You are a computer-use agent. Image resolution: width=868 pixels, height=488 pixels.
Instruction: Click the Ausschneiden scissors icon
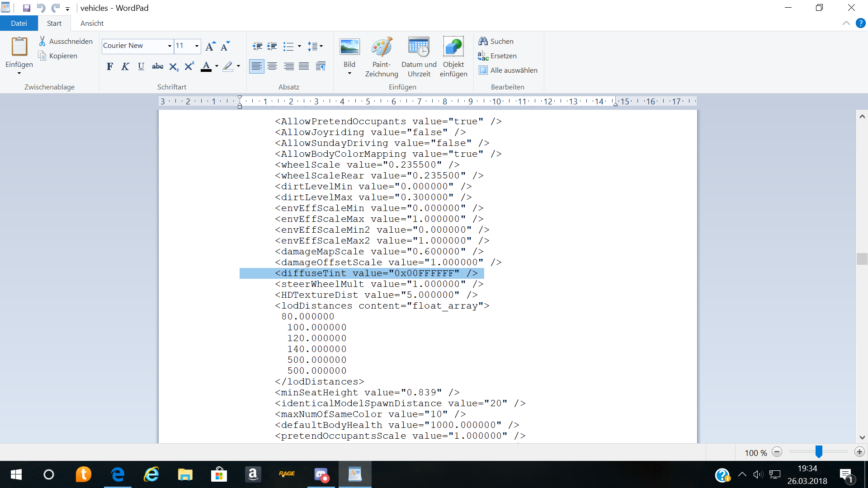(x=42, y=41)
